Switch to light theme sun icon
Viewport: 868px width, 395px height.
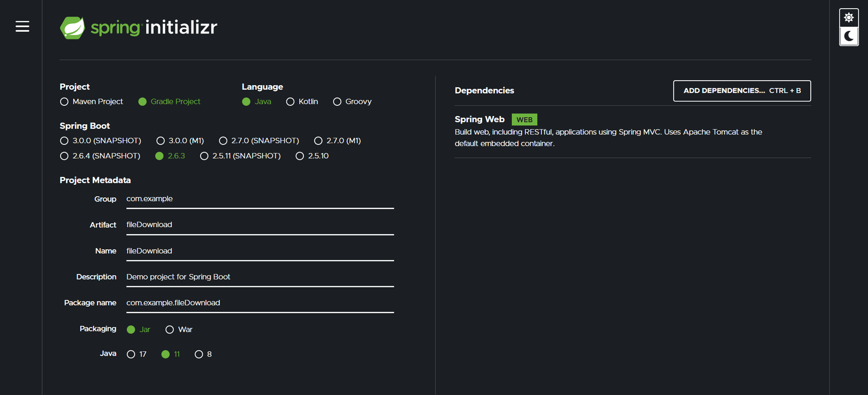[x=849, y=18]
